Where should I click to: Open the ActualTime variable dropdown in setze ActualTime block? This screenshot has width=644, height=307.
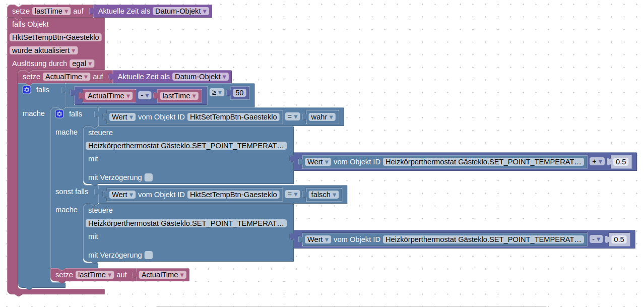(67, 77)
